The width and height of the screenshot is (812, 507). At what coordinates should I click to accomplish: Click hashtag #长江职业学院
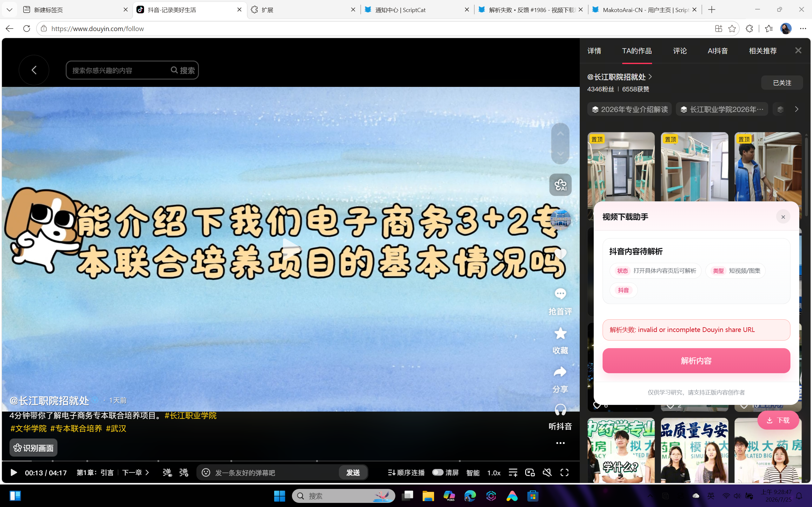[190, 415]
